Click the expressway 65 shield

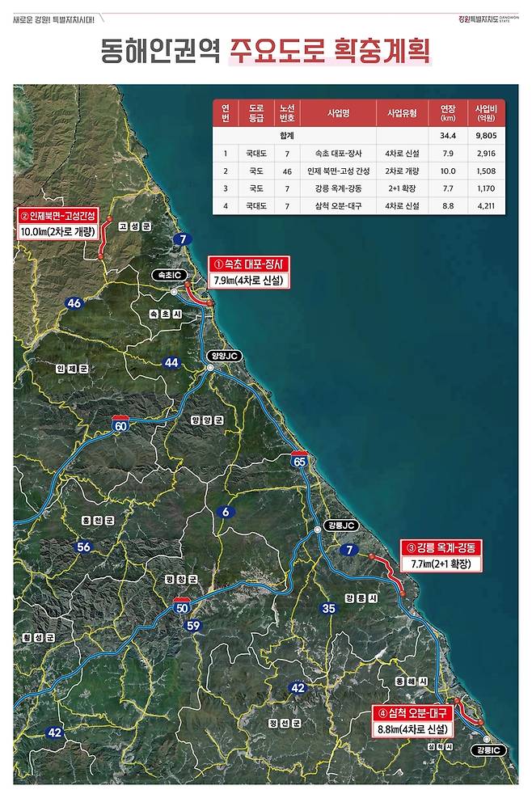[300, 460]
